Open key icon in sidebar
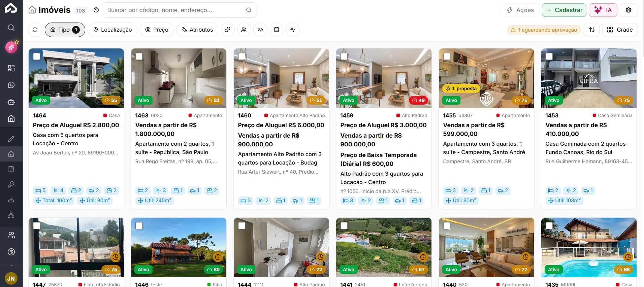 point(11,184)
